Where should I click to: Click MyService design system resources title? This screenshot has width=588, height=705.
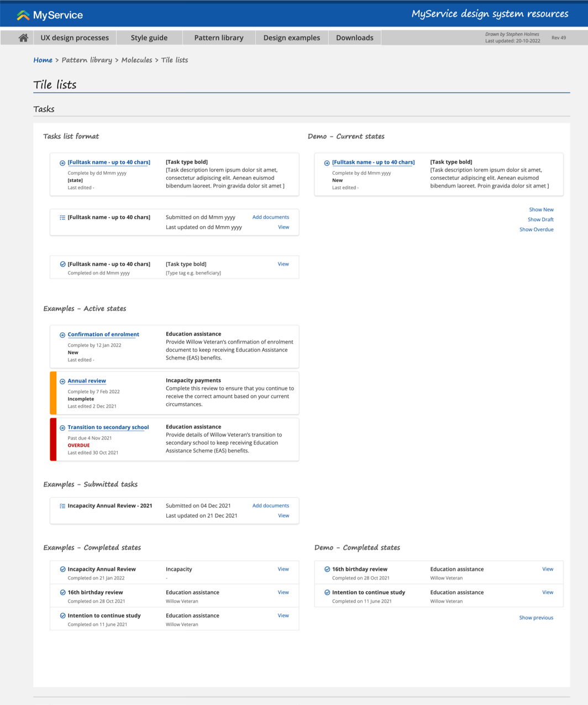click(490, 14)
